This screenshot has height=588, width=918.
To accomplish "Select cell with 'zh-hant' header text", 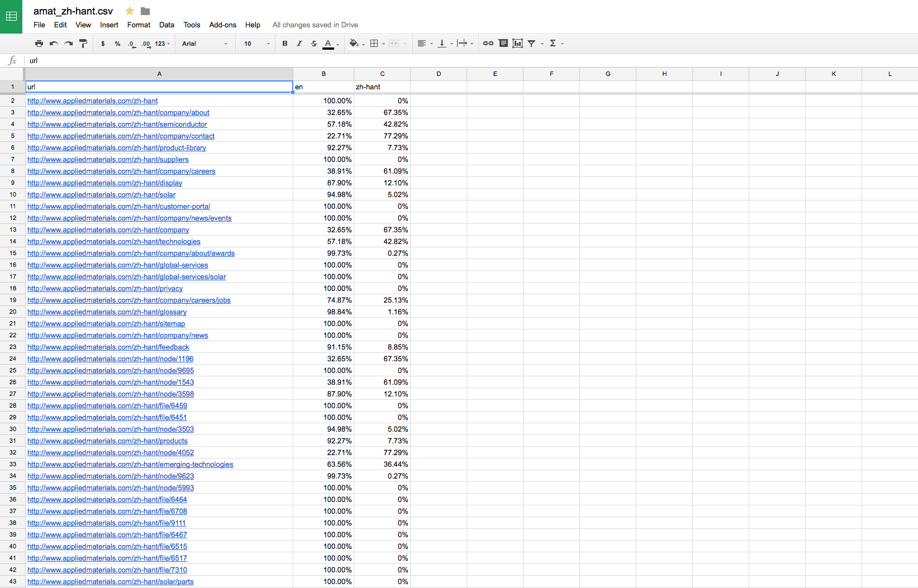I will click(x=382, y=87).
